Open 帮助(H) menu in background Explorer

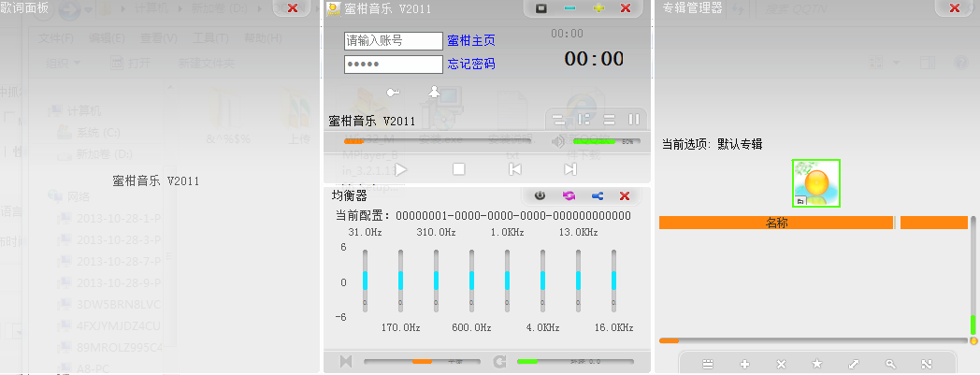pos(263,38)
